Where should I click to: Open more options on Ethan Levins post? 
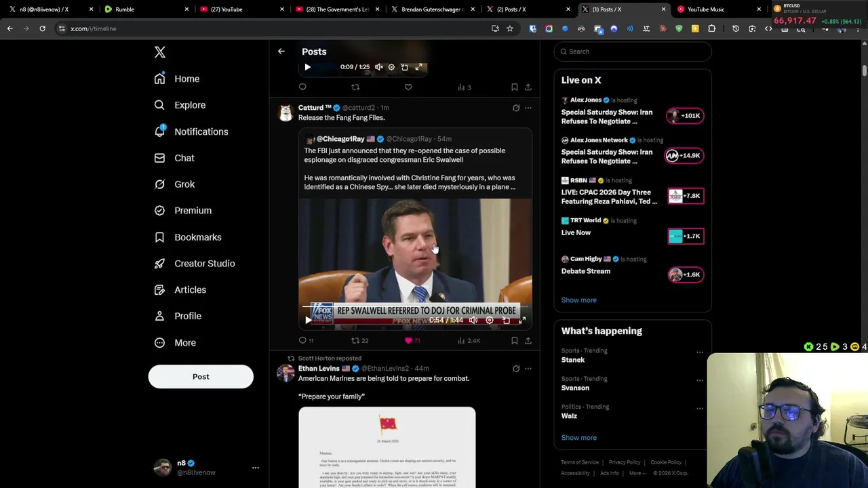tap(528, 369)
